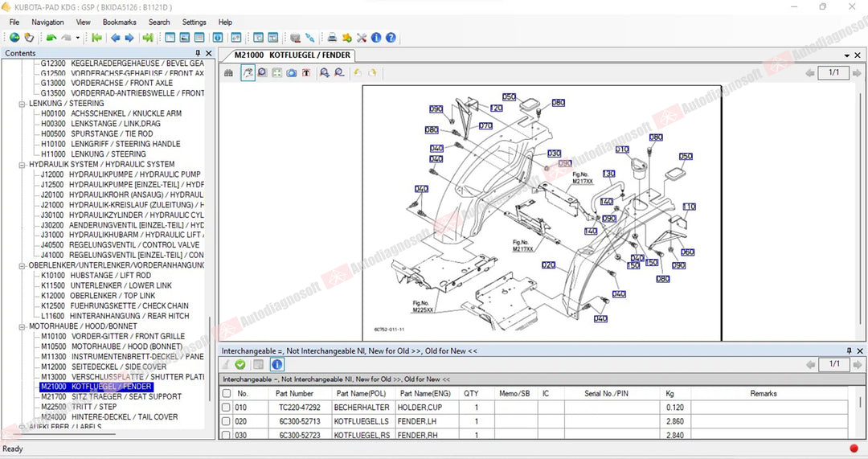Viewport: 868px width, 459px height.
Task: Go to next page with blue right arrow
Action: pos(129,38)
